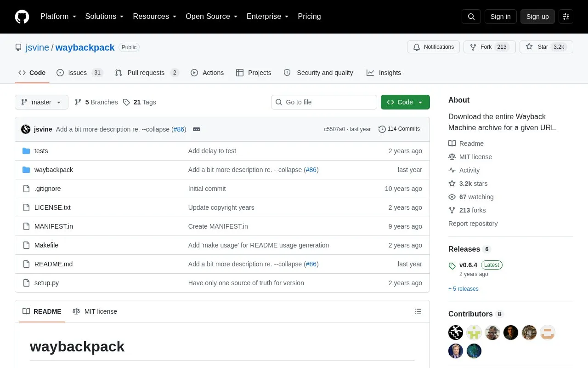Image resolution: width=588 pixels, height=368 pixels.
Task: Expand the Resources menu
Action: tap(155, 17)
